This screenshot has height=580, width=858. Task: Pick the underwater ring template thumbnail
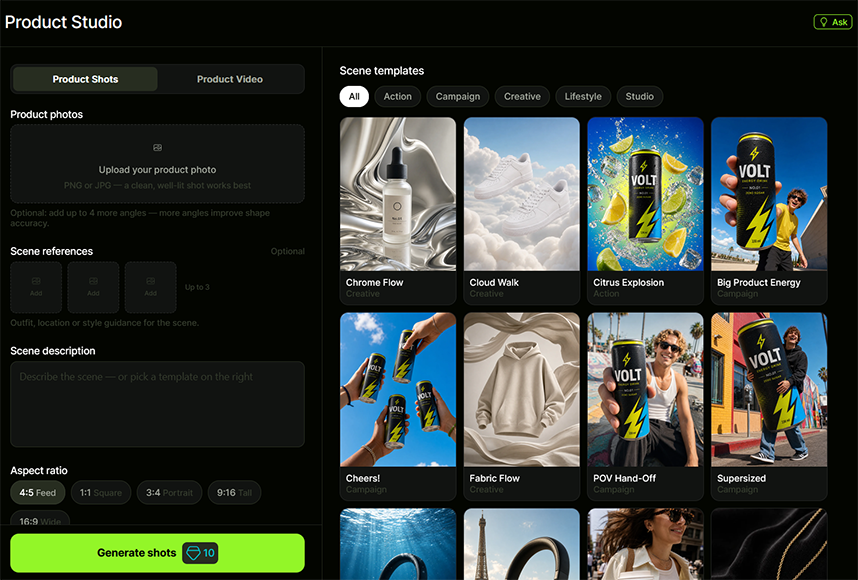398,544
